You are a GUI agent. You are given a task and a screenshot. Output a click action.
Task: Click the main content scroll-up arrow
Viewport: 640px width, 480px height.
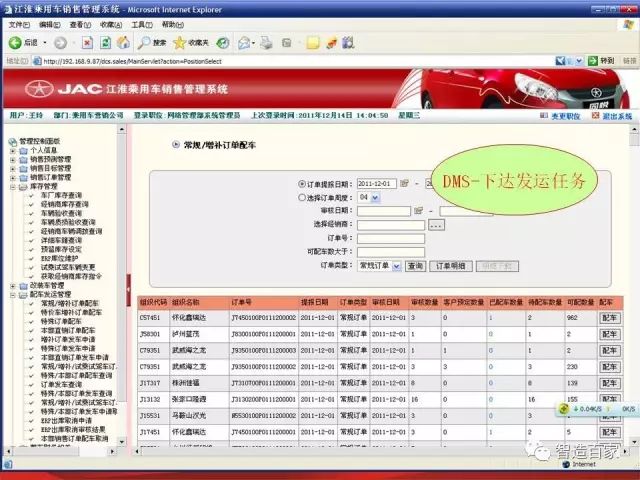634,129
